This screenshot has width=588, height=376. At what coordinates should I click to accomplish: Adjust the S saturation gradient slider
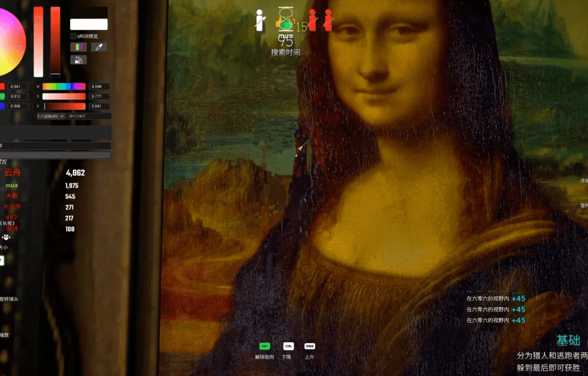pyautogui.click(x=64, y=96)
